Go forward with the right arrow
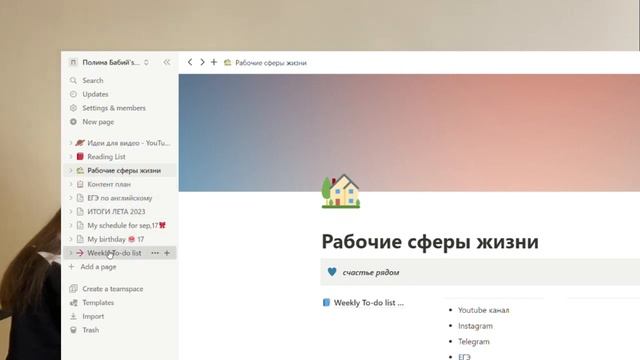Image resolution: width=640 pixels, height=360 pixels. [202, 62]
